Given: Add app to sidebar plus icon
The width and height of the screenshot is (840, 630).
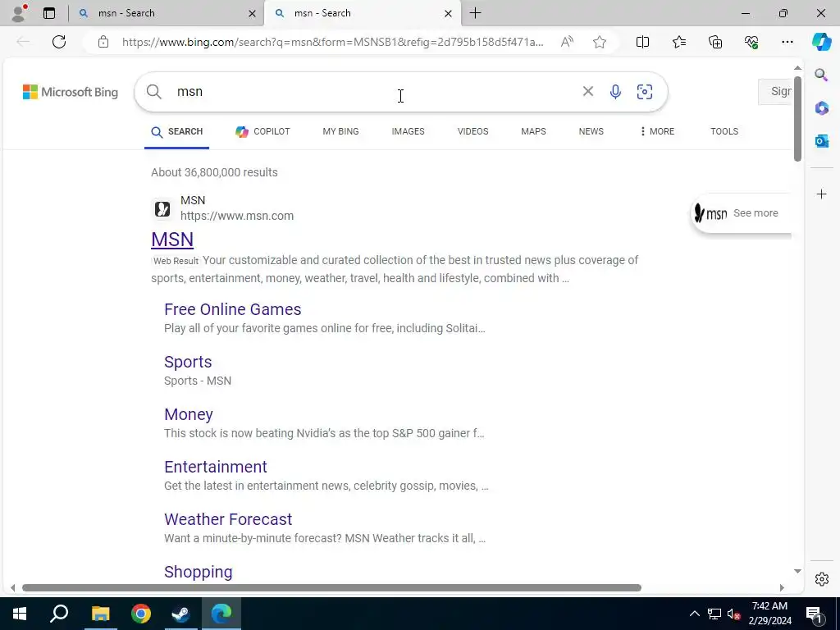Looking at the screenshot, I should point(821,194).
